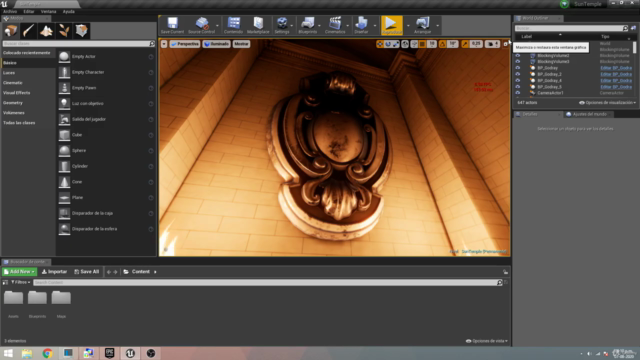Image resolution: width=640 pixels, height=360 pixels.
Task: Click the Cone primitive icon
Action: coord(64,182)
